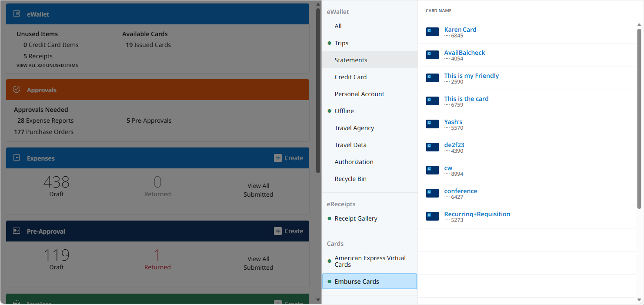644x305 pixels.
Task: Click the Pre-Approval panel icon
Action: (16, 231)
